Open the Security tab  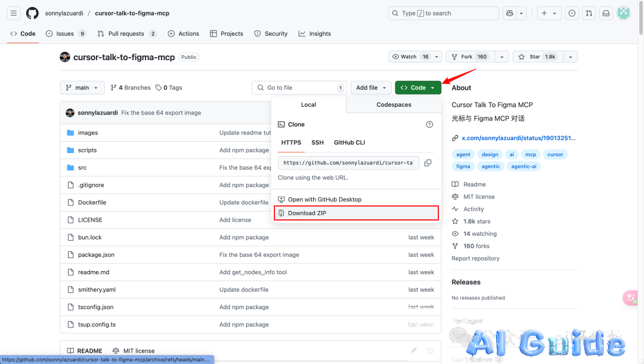[271, 33]
